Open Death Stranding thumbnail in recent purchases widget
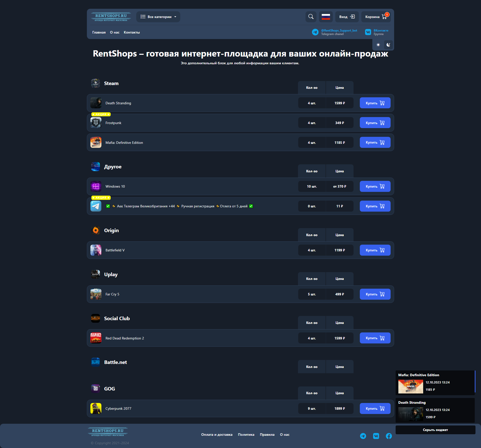Image resolution: width=481 pixels, height=448 pixels. [411, 414]
